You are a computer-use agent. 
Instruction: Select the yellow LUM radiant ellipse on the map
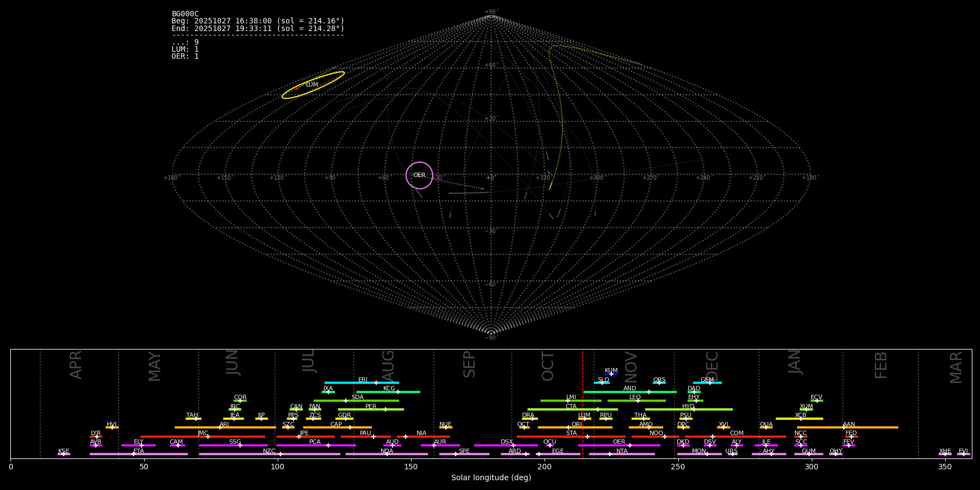click(x=313, y=85)
